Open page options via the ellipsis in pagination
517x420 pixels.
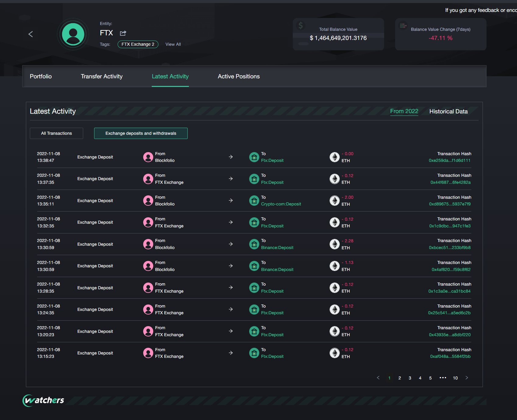click(x=442, y=378)
